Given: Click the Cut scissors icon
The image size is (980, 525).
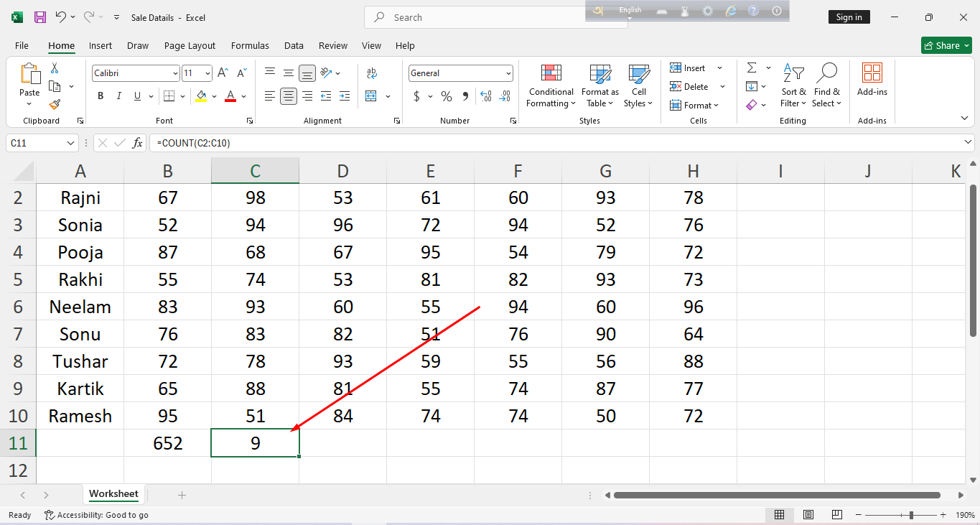Looking at the screenshot, I should (x=55, y=68).
